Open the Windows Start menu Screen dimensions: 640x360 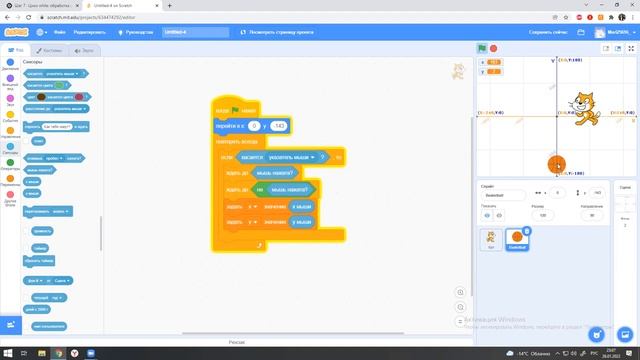tap(7, 353)
